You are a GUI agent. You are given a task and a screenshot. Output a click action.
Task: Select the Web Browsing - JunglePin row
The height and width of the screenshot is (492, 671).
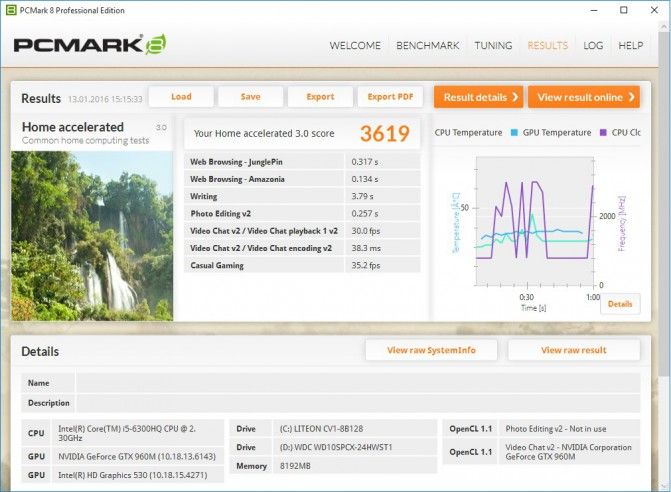point(302,162)
